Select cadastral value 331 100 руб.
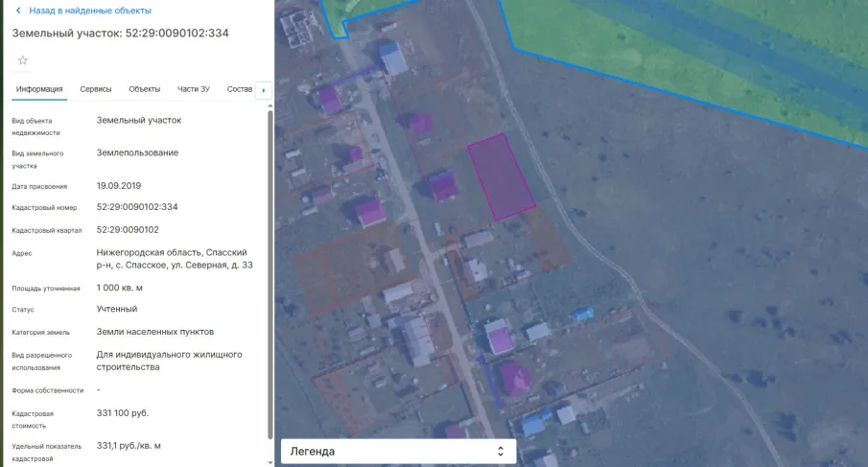The image size is (868, 467). pyautogui.click(x=123, y=413)
